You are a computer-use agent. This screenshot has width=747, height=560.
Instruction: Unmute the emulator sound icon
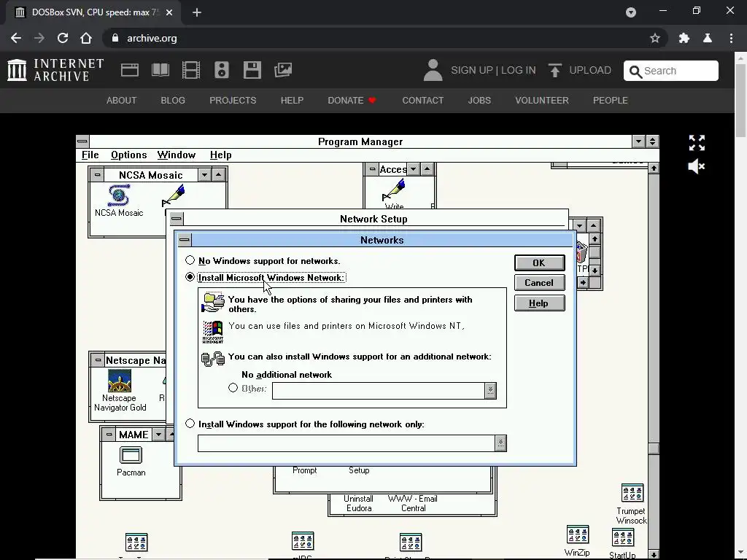tap(696, 166)
